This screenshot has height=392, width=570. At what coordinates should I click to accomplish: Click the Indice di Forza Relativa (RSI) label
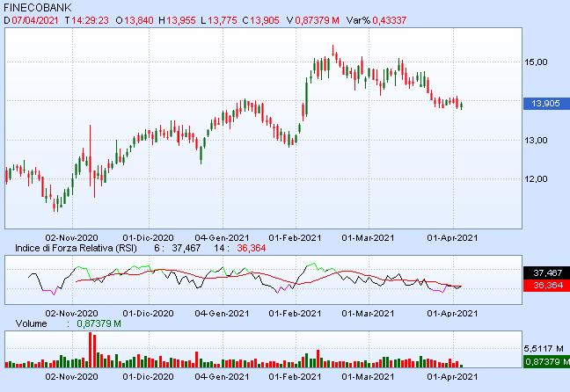[x=76, y=248]
